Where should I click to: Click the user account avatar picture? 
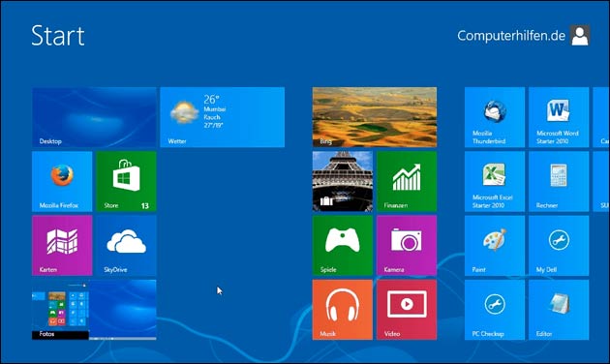click(x=580, y=36)
